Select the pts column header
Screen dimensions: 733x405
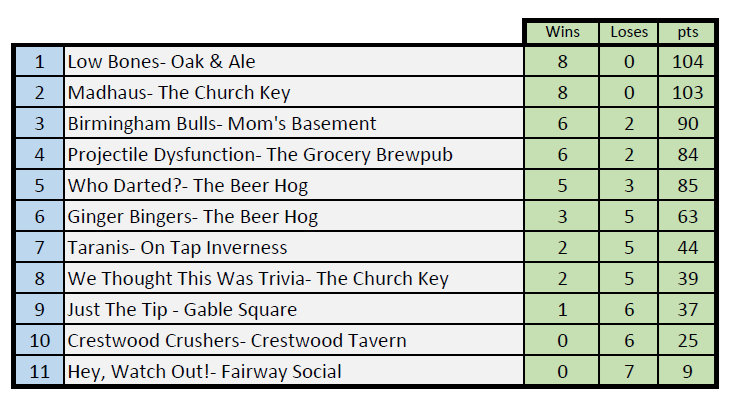[687, 32]
